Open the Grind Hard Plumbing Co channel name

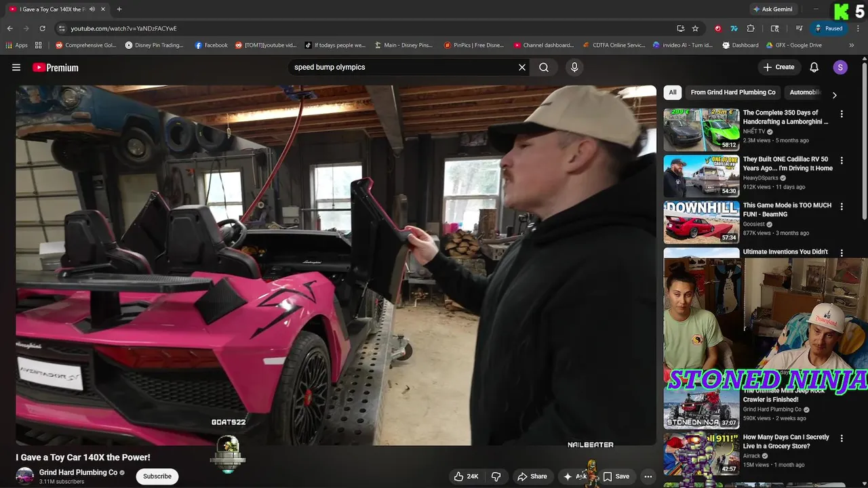(78, 472)
